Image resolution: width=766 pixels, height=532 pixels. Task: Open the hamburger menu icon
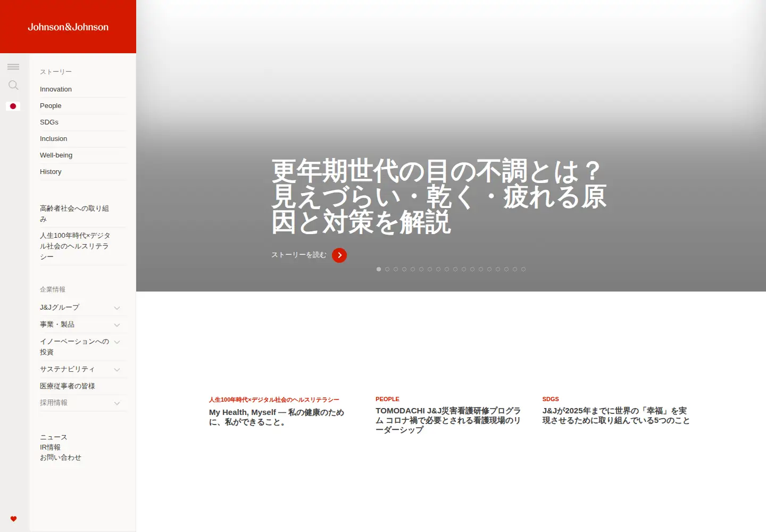click(13, 66)
